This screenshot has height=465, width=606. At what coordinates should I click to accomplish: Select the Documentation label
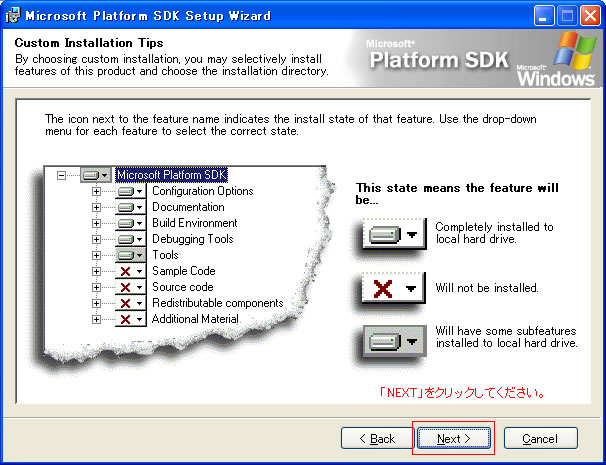coord(188,207)
